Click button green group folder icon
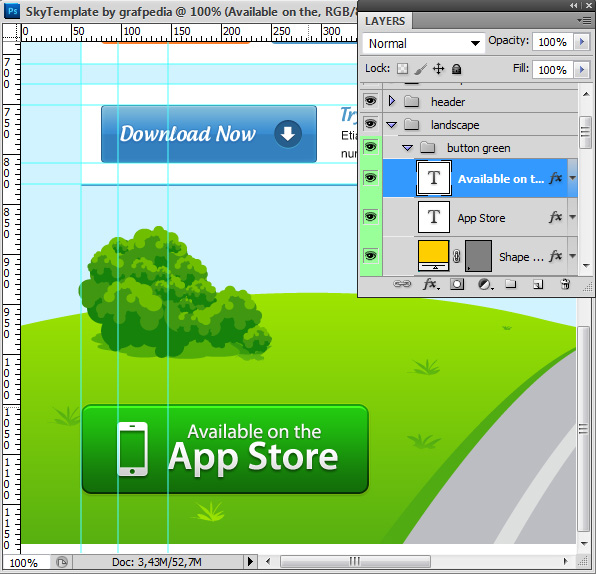This screenshot has width=596, height=574. pyautogui.click(x=428, y=147)
